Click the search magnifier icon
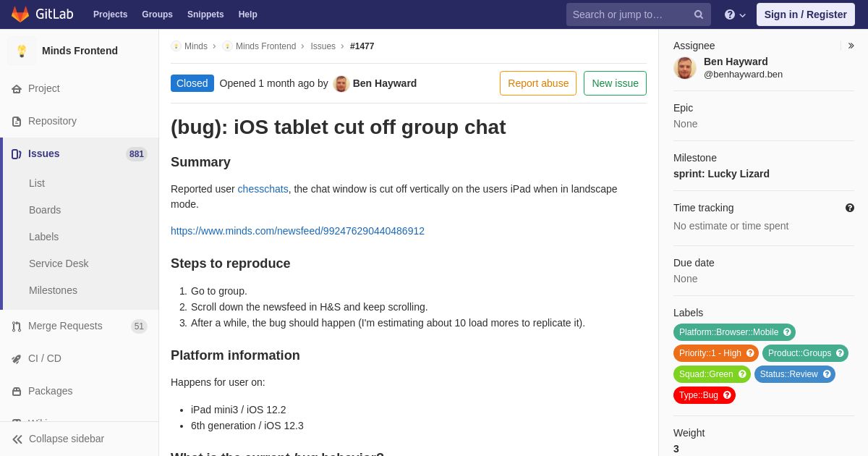868x456 pixels. click(x=699, y=14)
